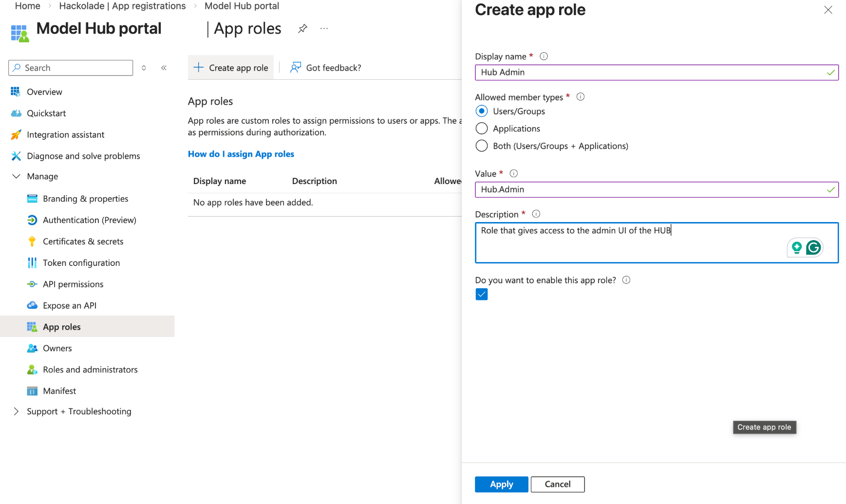846x504 pixels.
Task: Open API permissions page
Action: [73, 284]
